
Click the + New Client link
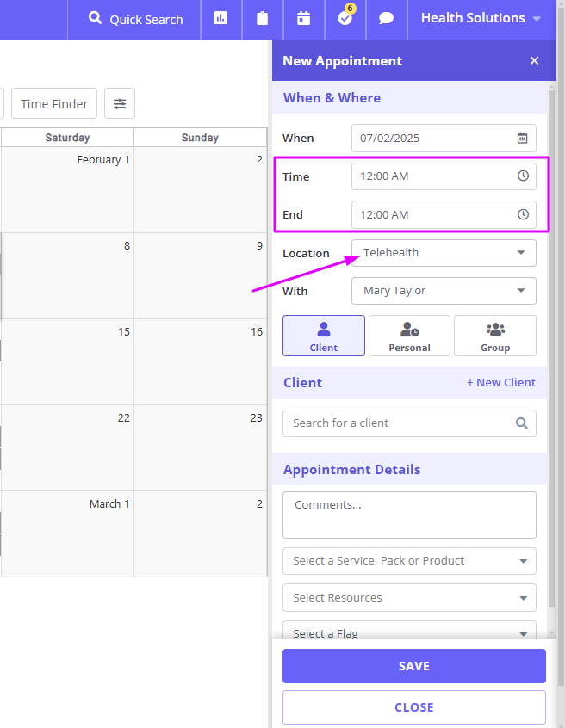[501, 383]
